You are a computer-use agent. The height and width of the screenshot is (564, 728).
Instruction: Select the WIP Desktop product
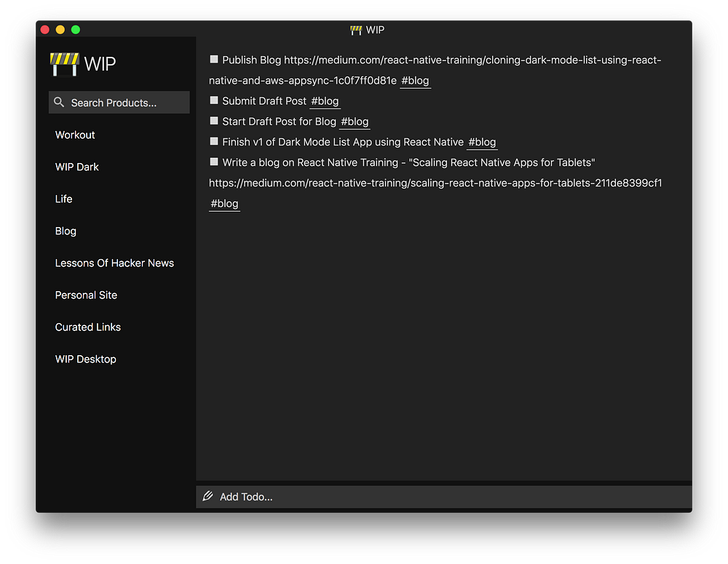tap(86, 359)
